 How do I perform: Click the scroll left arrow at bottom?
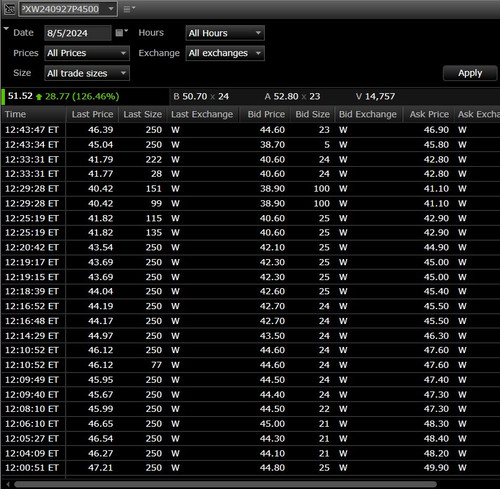click(x=8, y=484)
